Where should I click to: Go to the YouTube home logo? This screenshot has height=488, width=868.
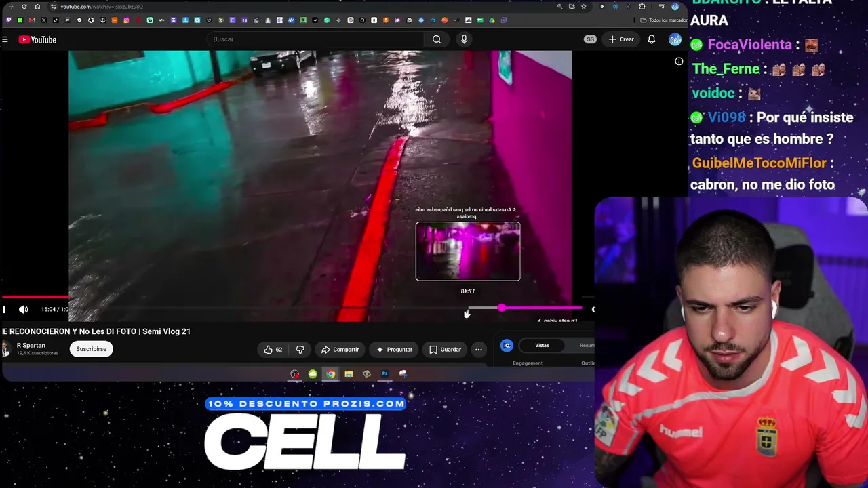(37, 39)
